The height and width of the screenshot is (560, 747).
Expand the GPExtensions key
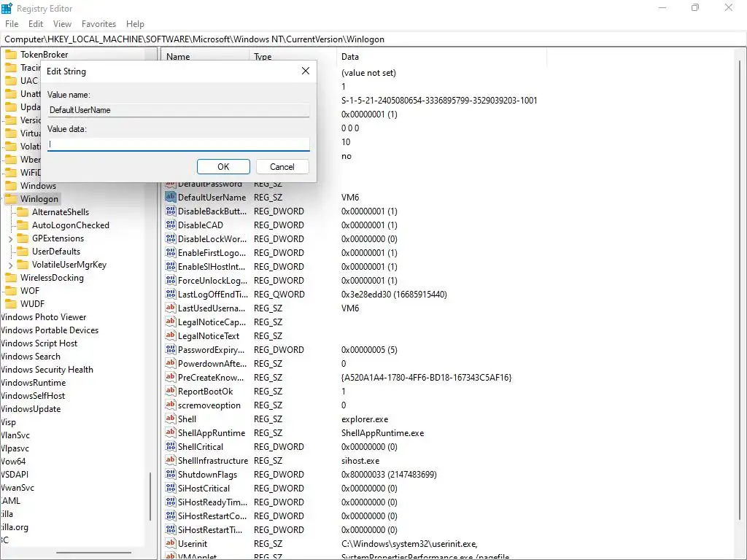(10, 238)
